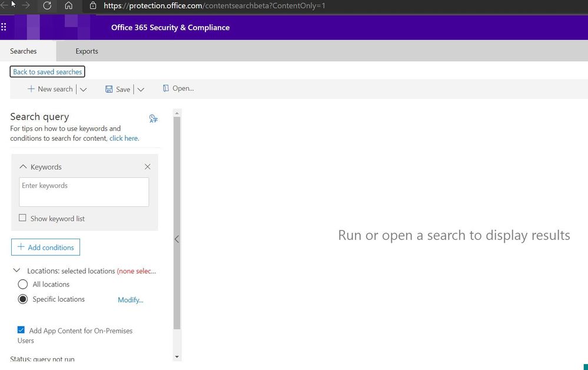Click the Enter keywords text box
Image resolution: width=588 pixels, height=370 pixels.
click(84, 191)
